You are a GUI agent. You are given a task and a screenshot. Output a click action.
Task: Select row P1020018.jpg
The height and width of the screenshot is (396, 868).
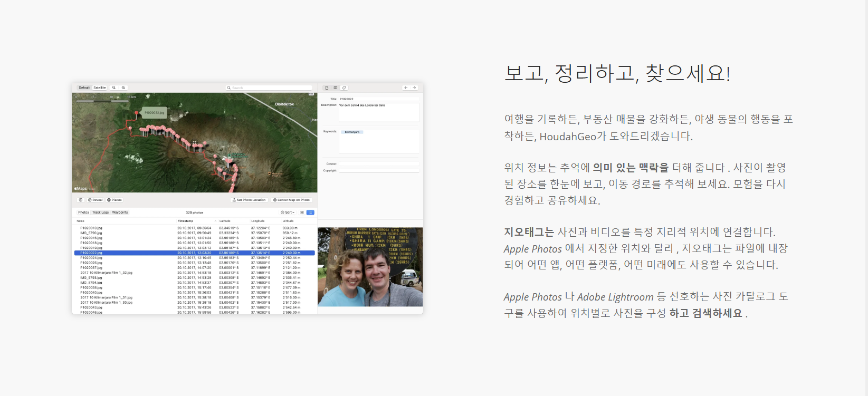pos(195,243)
